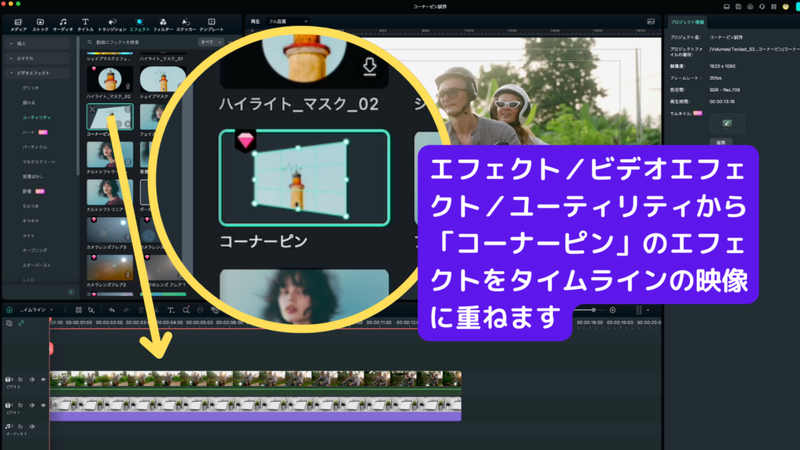Mute the ビデオ1 track
The height and width of the screenshot is (450, 800).
32,405
